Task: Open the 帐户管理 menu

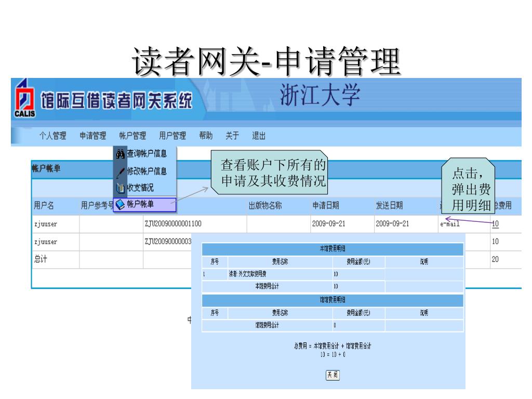Action: 132,136
